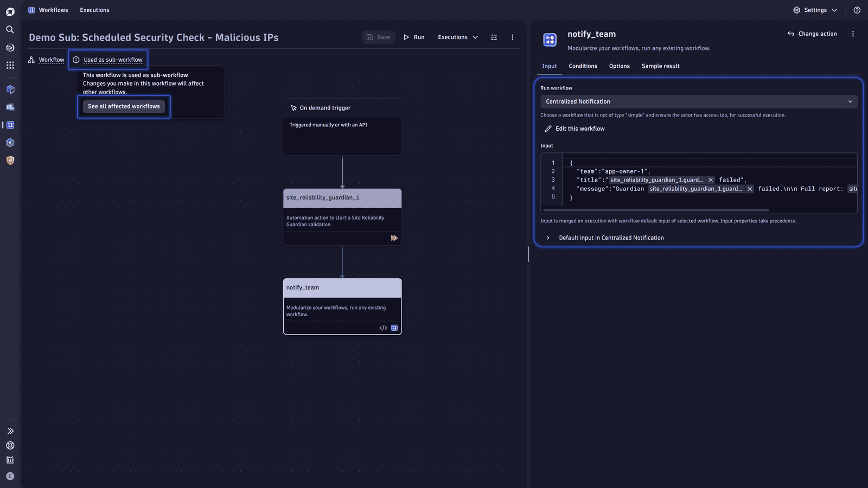Remove the site_reliability_guardian expression chip in title line
This screenshot has height=488, width=868.
tap(710, 180)
